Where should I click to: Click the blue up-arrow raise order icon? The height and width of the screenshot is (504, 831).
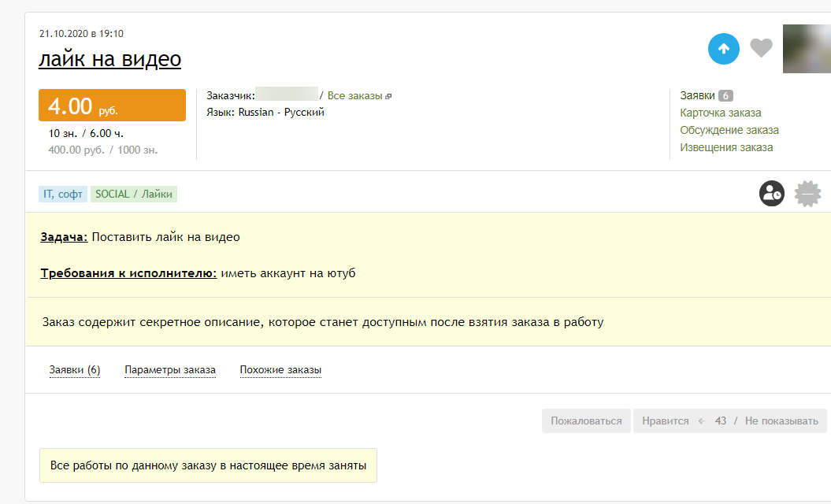pos(724,49)
